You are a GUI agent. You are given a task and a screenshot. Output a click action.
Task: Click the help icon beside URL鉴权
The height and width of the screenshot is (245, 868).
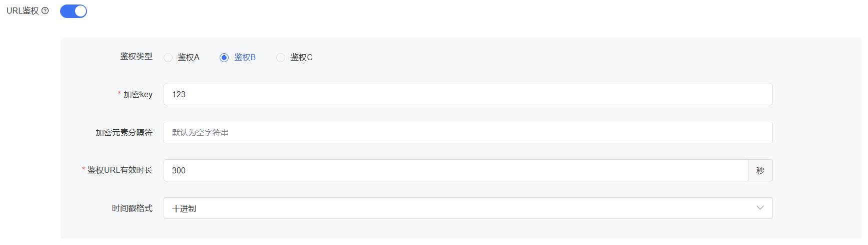(x=45, y=11)
